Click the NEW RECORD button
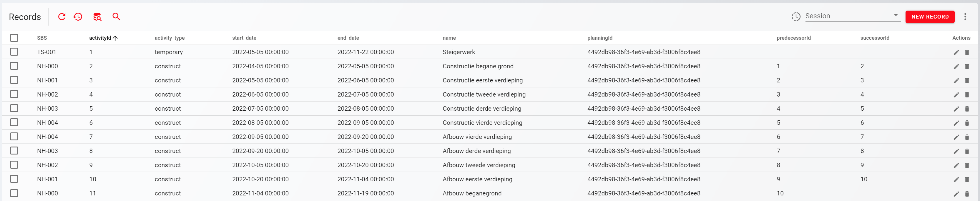This screenshot has width=980, height=201. click(x=929, y=17)
